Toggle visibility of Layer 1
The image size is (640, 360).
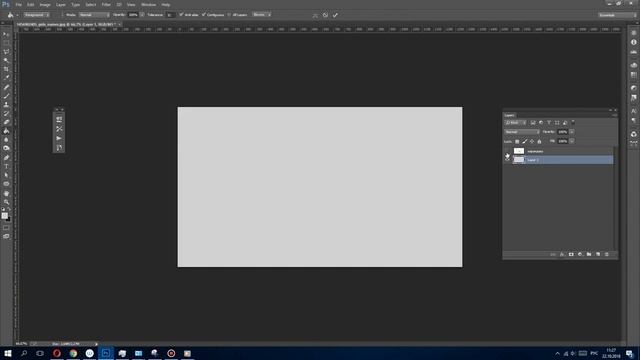(507, 160)
